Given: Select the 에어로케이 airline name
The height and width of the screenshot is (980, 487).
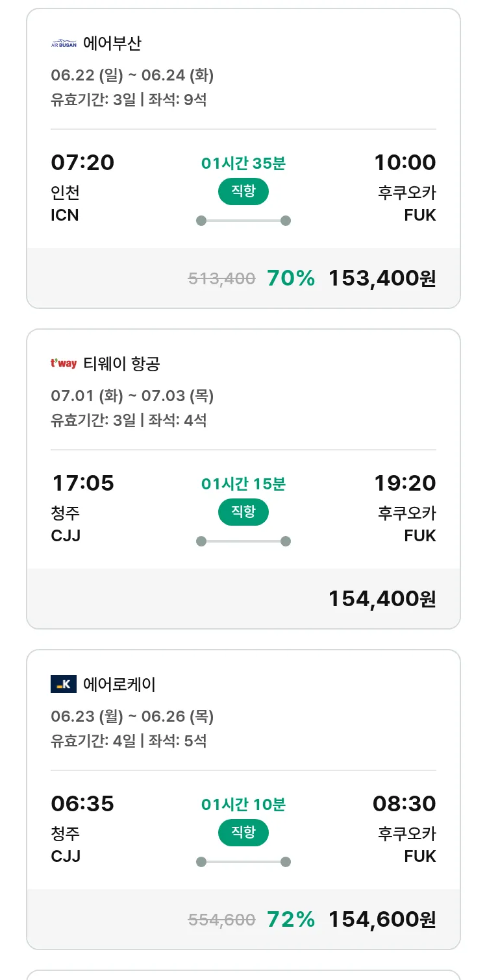Looking at the screenshot, I should (119, 685).
